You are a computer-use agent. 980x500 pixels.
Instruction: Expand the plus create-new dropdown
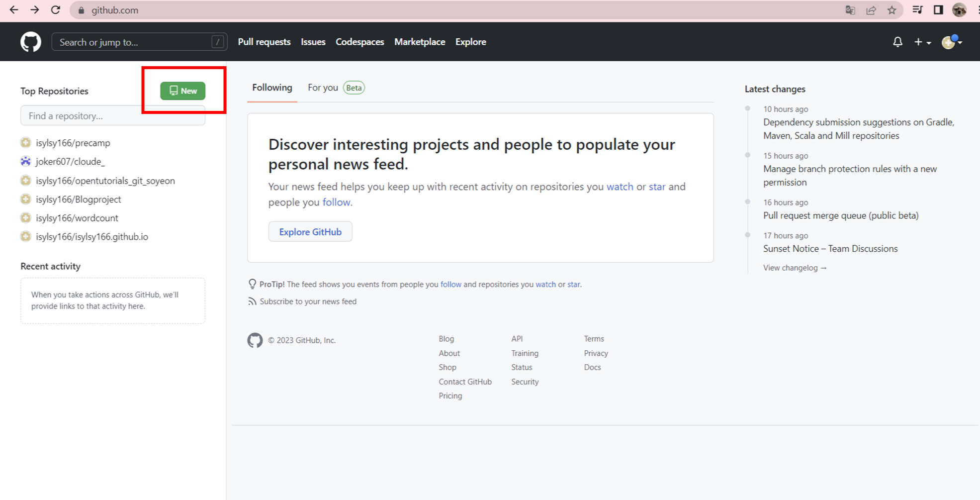click(923, 42)
